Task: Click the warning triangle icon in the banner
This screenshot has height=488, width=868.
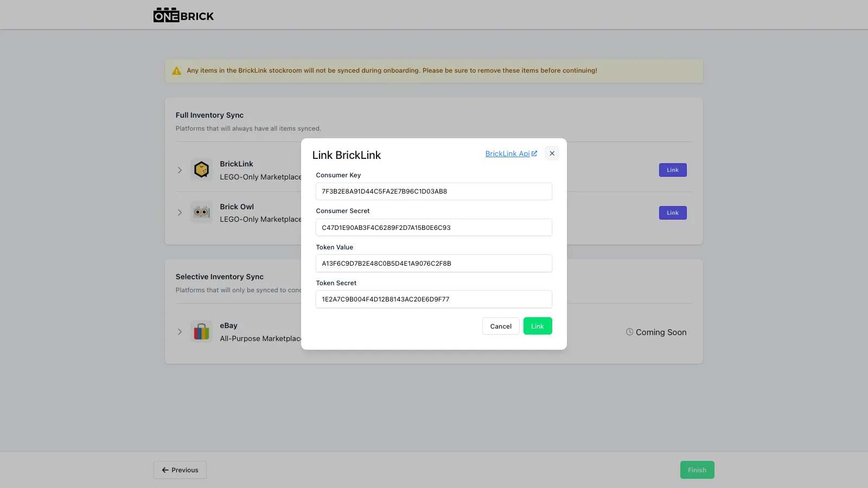Action: (x=176, y=71)
